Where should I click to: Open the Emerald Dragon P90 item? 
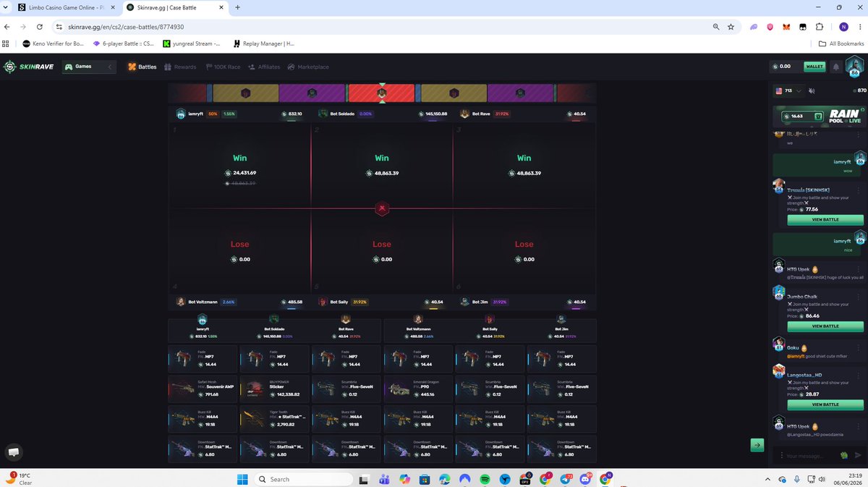click(417, 389)
